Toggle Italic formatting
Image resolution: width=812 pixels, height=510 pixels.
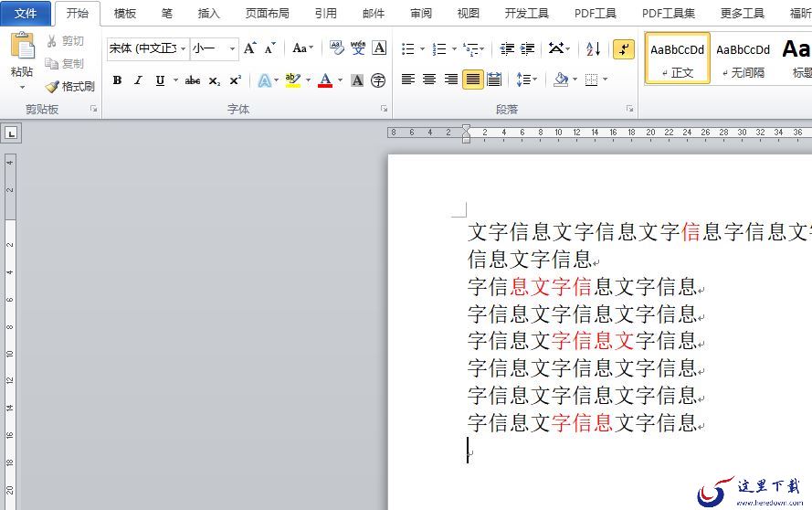pyautogui.click(x=138, y=80)
